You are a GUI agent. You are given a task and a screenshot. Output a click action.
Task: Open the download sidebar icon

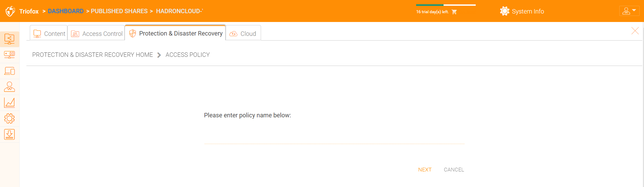pyautogui.click(x=9, y=134)
